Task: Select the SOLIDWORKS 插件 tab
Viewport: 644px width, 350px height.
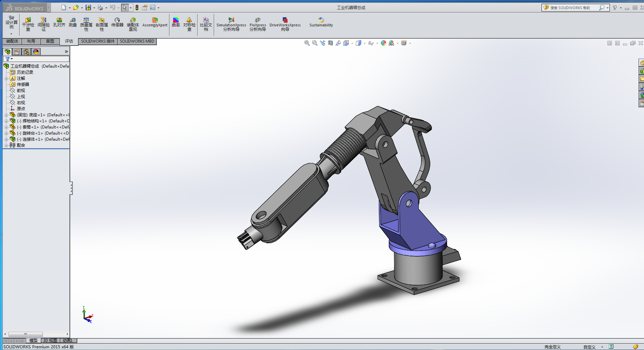Action: click(x=98, y=41)
